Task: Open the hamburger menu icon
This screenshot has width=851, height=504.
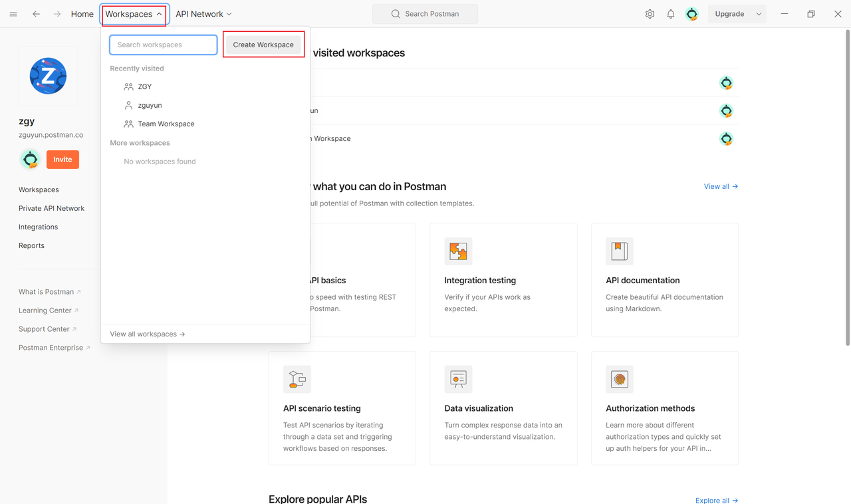Action: click(x=13, y=14)
